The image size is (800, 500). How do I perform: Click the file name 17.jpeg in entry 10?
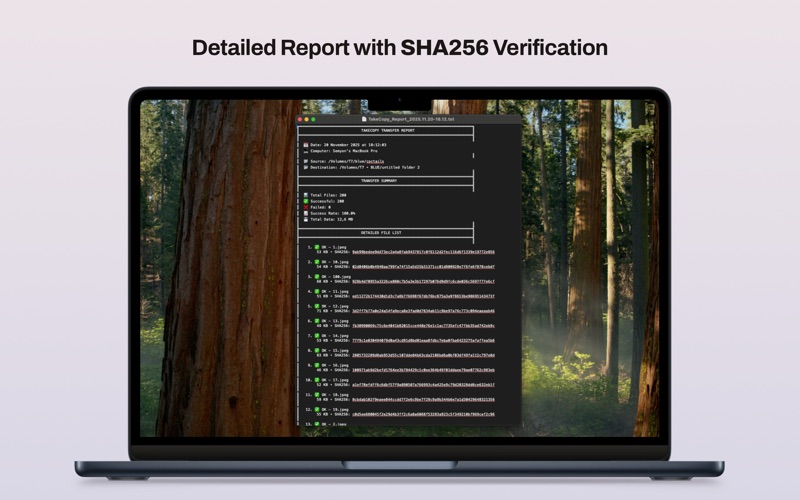click(x=340, y=380)
